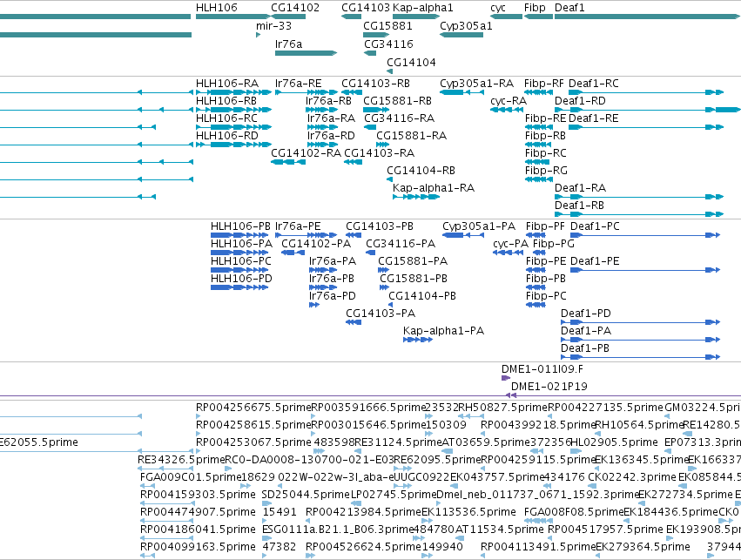
Task: Click transcript CG14102-RA
Action: (x=306, y=153)
